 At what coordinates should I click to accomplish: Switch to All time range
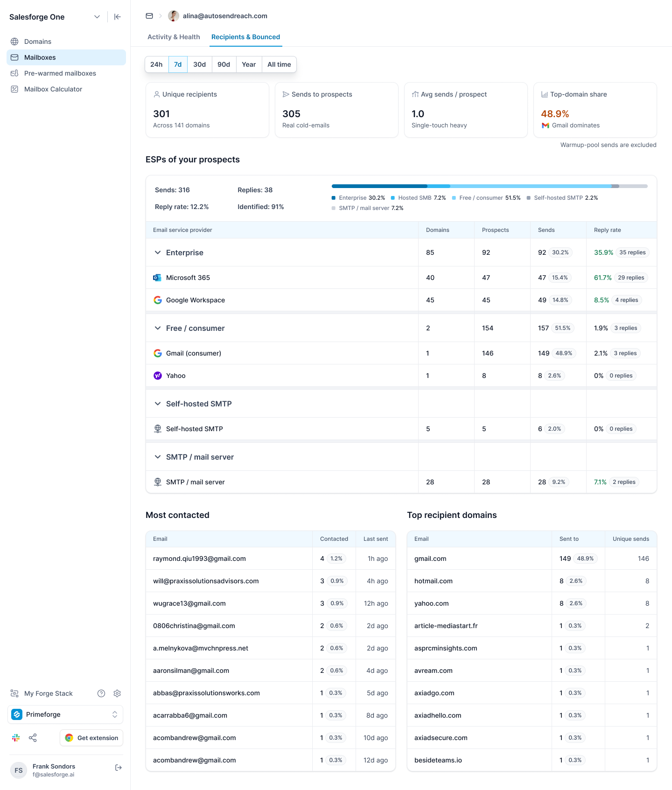[x=279, y=64]
